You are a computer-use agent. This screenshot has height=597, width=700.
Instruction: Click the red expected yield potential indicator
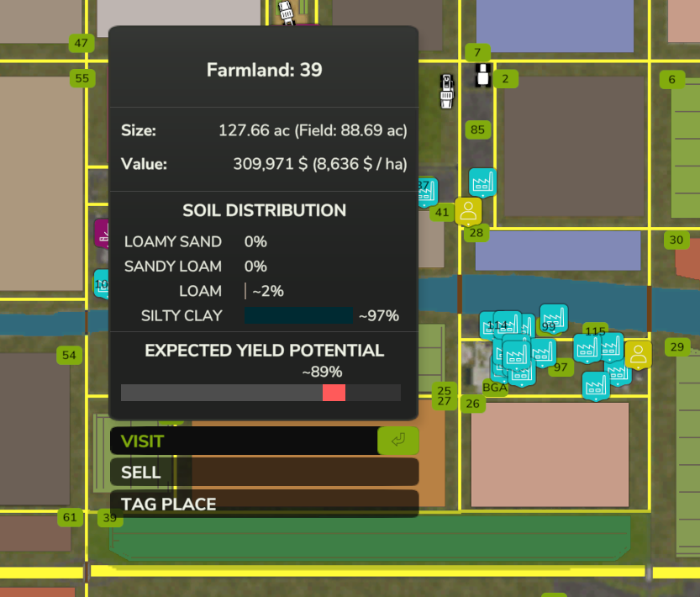(334, 393)
